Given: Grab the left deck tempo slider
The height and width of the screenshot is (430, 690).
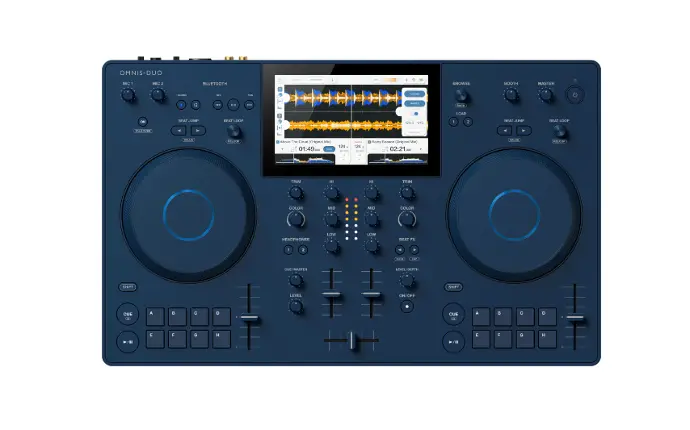Looking at the screenshot, I should (250, 318).
